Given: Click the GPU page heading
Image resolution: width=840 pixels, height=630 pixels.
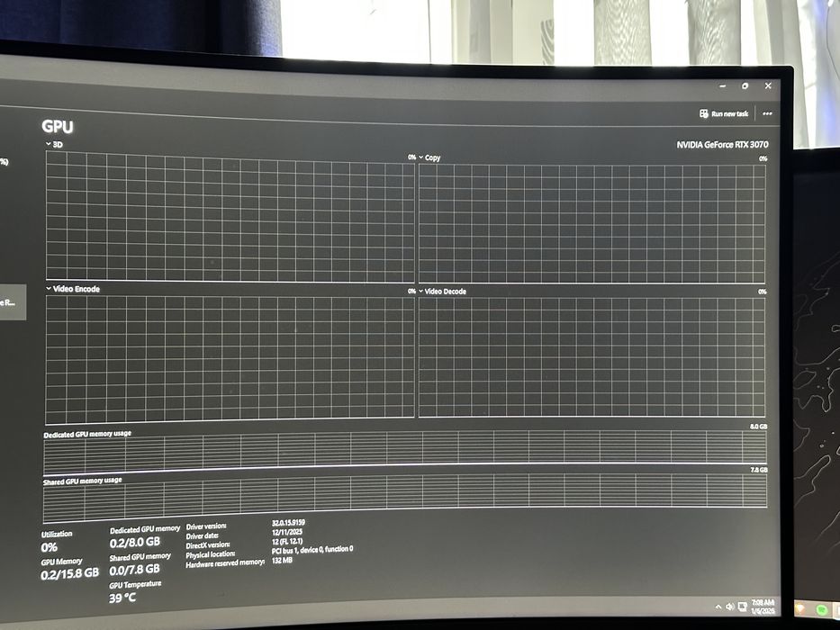Looking at the screenshot, I should 58,126.
